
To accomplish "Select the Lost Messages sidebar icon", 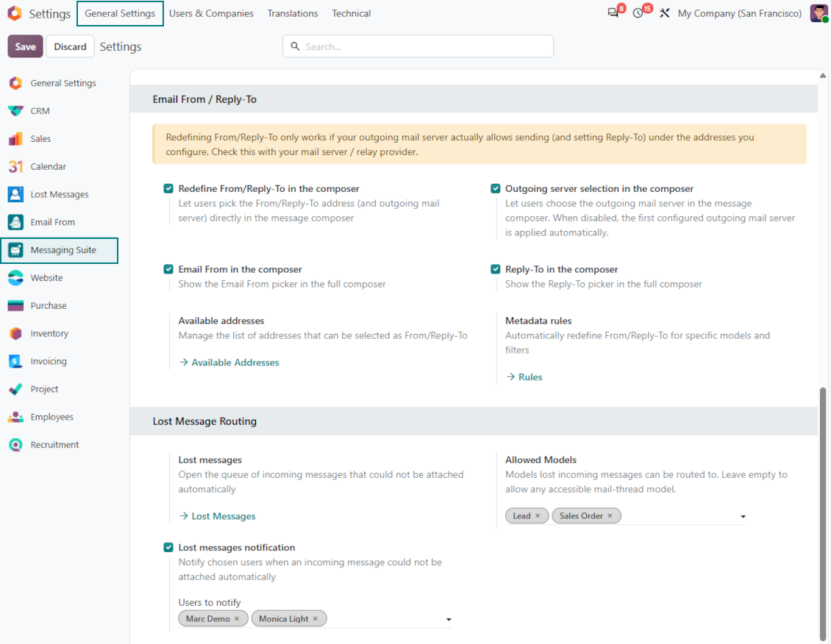I will click(x=16, y=194).
